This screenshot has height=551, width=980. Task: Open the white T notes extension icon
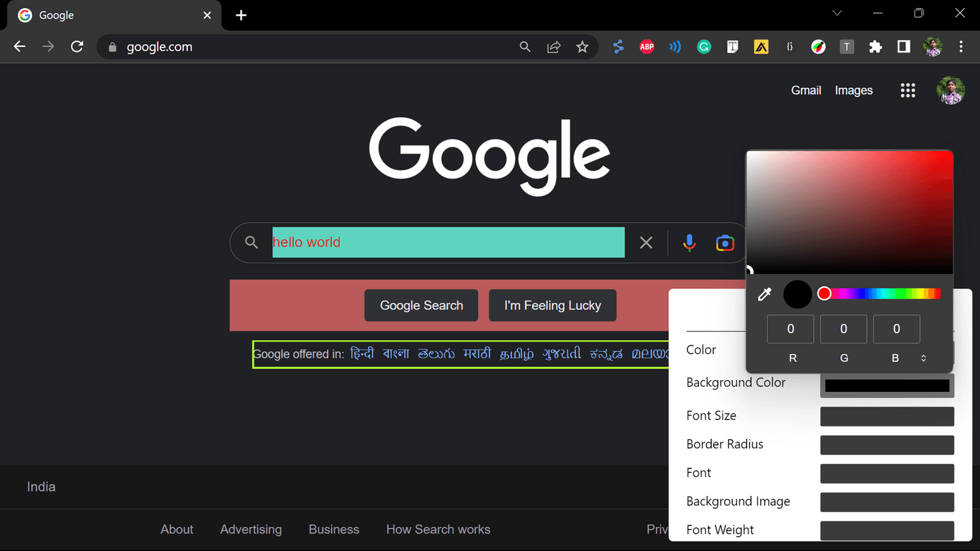click(732, 47)
